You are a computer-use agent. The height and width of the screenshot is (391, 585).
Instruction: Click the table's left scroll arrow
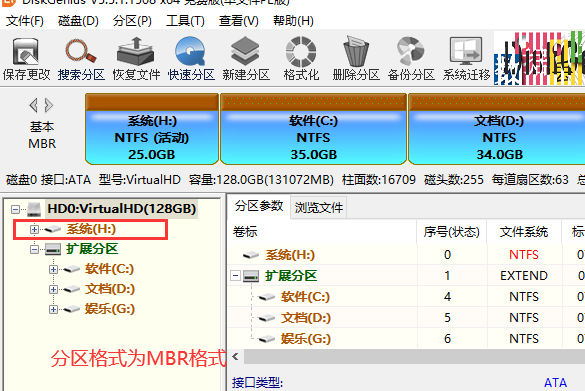(x=235, y=357)
